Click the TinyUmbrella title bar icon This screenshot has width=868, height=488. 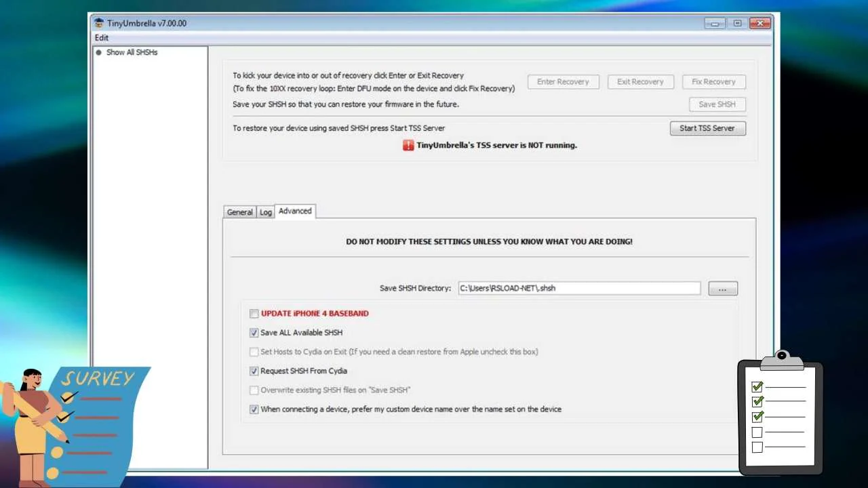click(99, 23)
